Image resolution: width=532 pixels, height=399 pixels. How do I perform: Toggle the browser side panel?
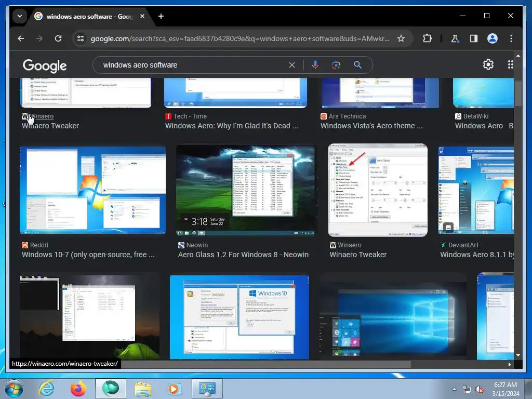pos(474,38)
